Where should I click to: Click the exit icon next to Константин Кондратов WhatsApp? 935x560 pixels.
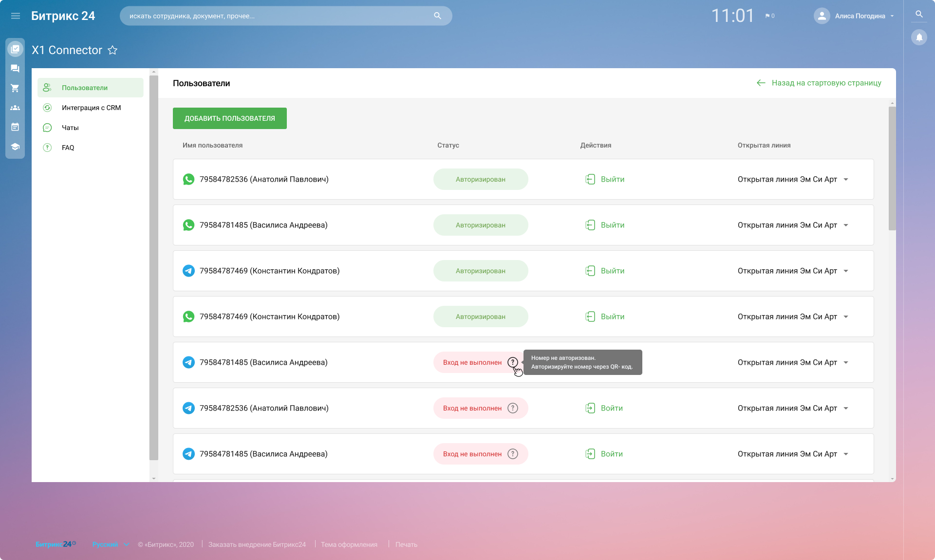click(x=589, y=316)
